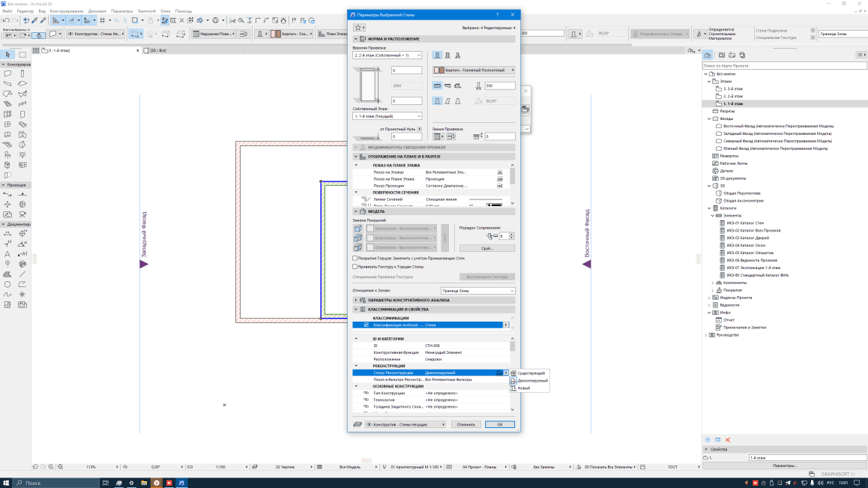Click 'Отменить' cancel button
This screenshot has width=868, height=488.
click(x=465, y=424)
